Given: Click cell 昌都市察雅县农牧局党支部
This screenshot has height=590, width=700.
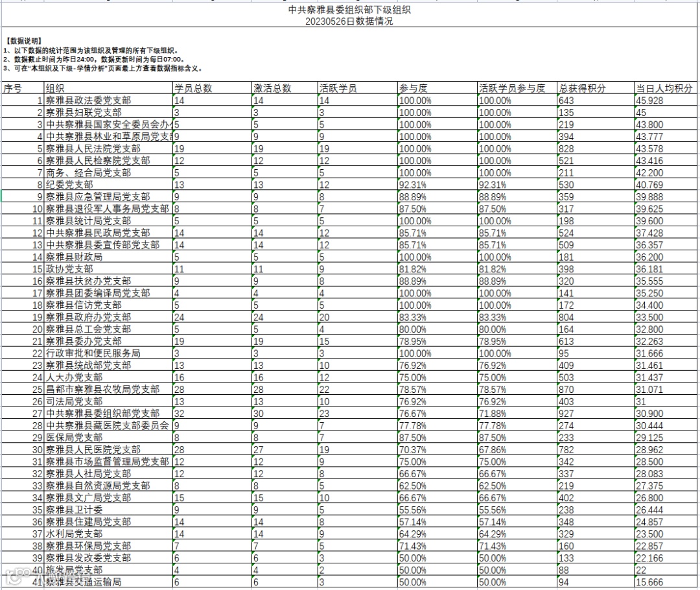Looking at the screenshot, I should coord(108,390).
